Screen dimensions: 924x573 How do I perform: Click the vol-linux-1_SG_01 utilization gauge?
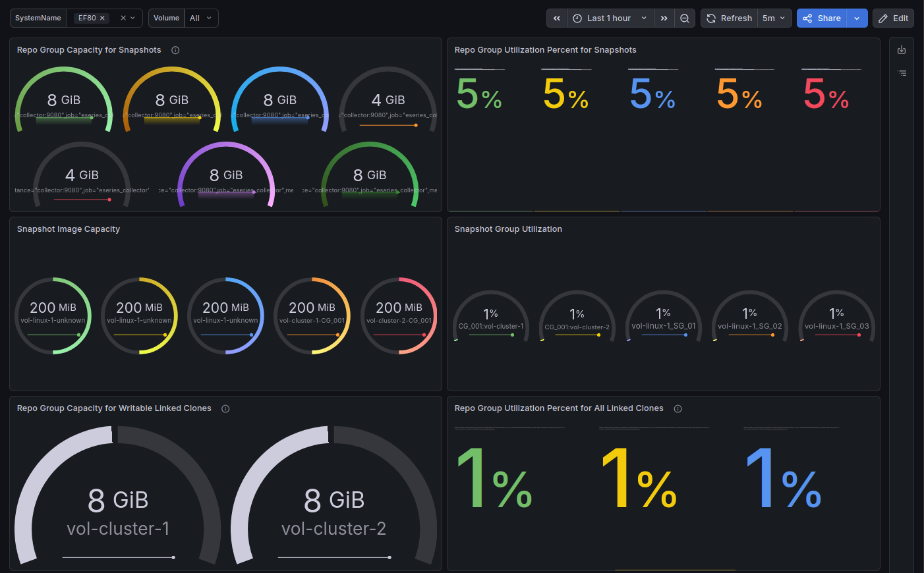tap(664, 317)
